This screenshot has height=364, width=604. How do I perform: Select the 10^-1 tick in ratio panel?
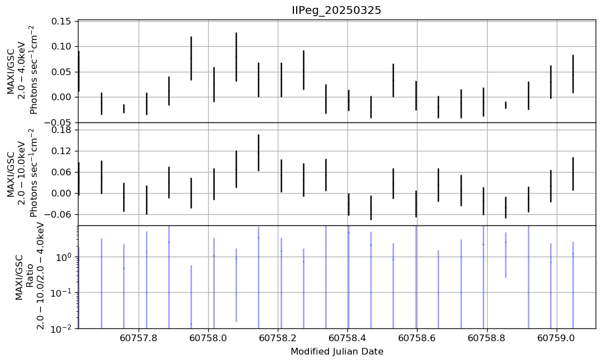pos(62,292)
